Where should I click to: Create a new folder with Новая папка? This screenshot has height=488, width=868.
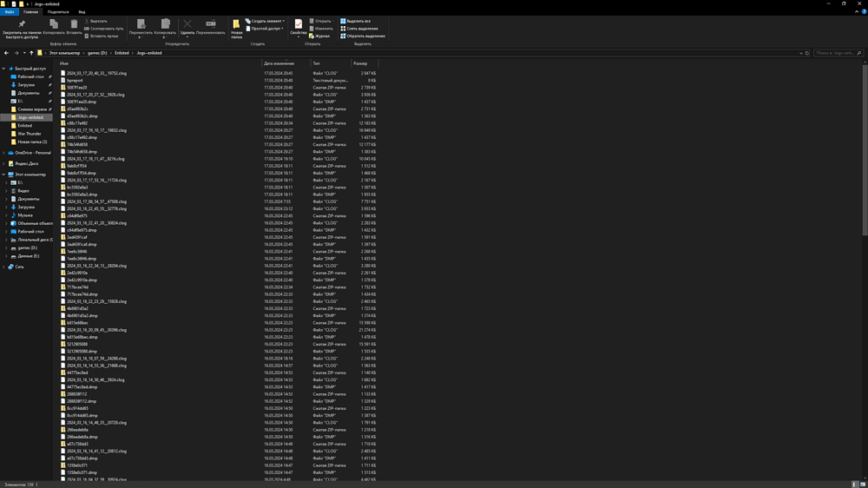pos(236,27)
